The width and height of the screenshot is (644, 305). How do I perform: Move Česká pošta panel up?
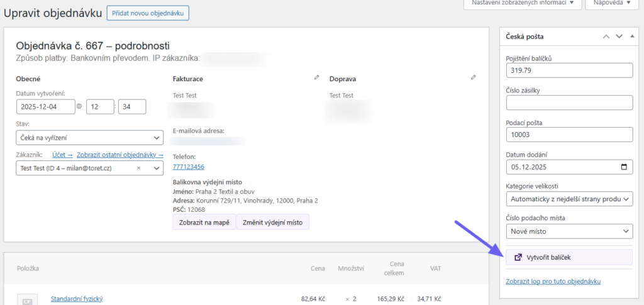click(606, 37)
